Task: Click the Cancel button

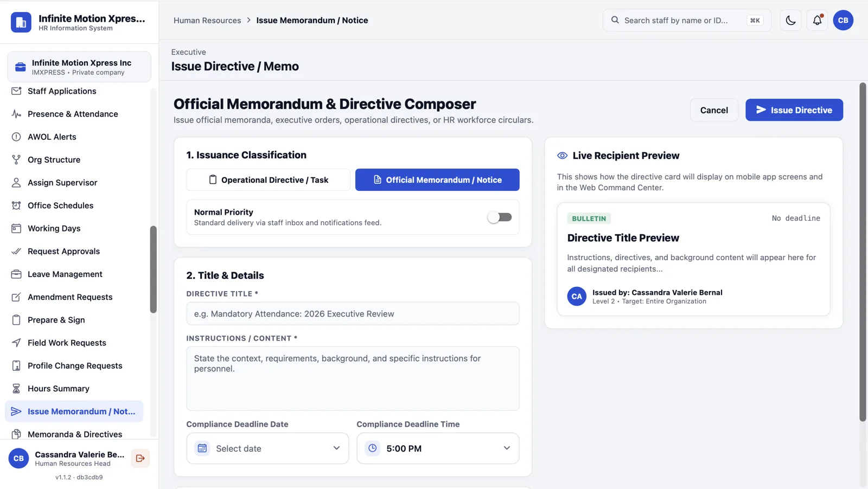Action: point(714,110)
